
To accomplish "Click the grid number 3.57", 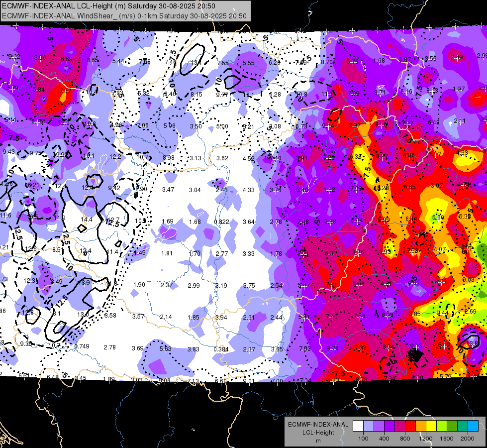I will click(x=138, y=317).
